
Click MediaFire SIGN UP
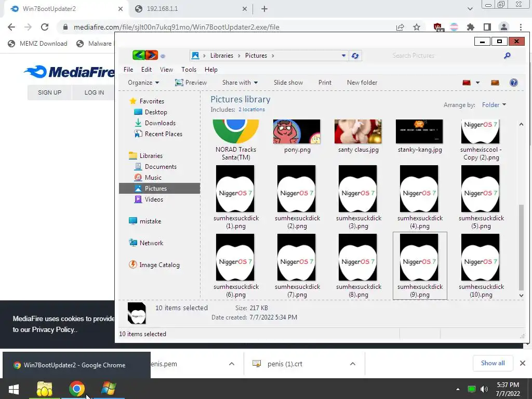click(x=49, y=92)
